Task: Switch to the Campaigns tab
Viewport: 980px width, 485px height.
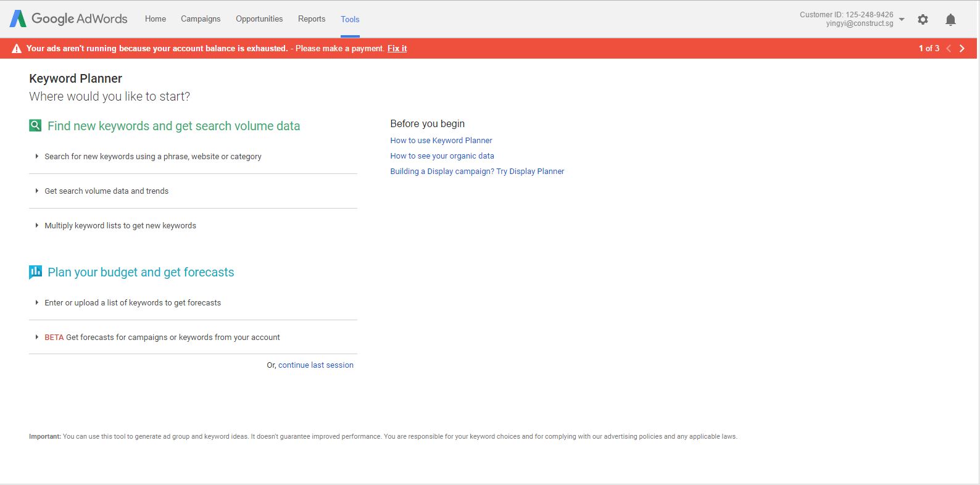Action: (201, 19)
